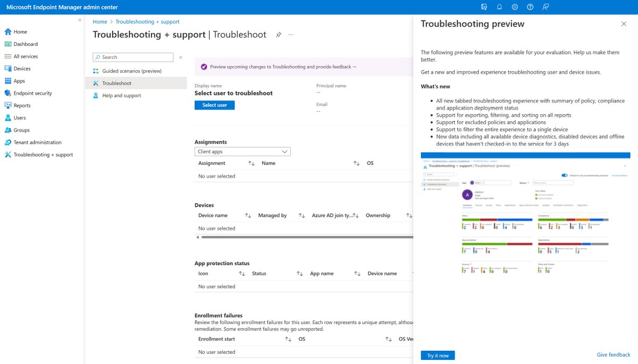Collapse the left navigation with the double chevron
This screenshot has width=638, height=364.
(x=80, y=20)
